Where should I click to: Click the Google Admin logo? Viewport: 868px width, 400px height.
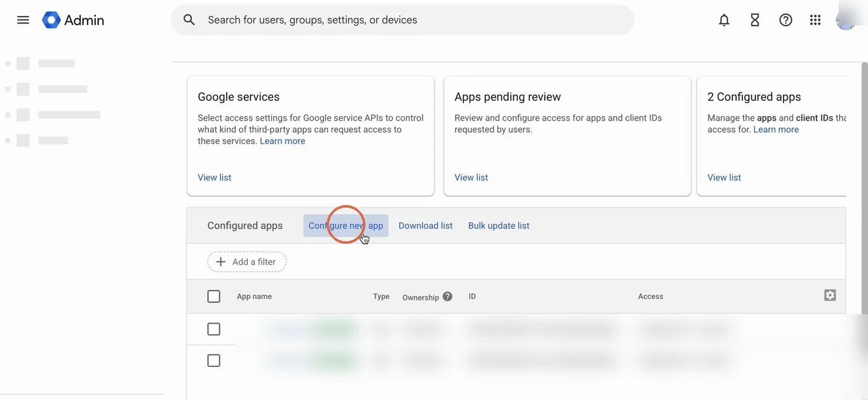coord(73,20)
